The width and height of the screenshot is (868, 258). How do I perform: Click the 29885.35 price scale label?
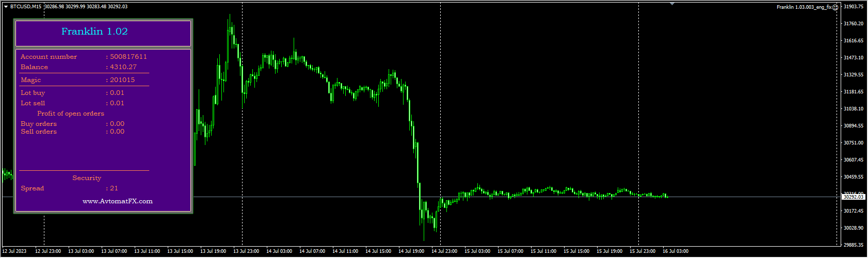coord(854,245)
